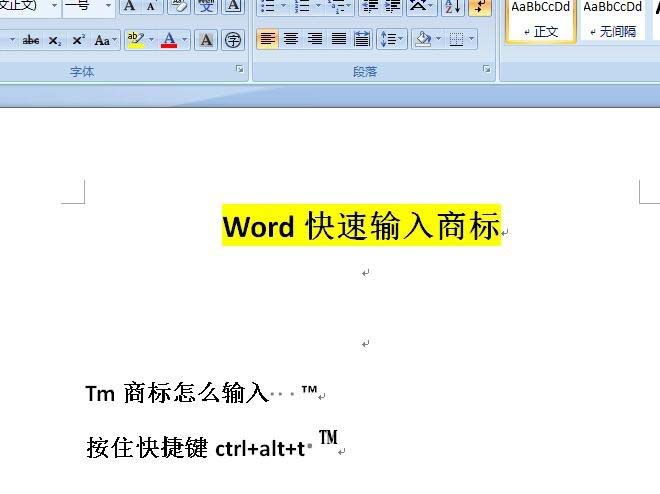Apply distributed alignment

362,39
